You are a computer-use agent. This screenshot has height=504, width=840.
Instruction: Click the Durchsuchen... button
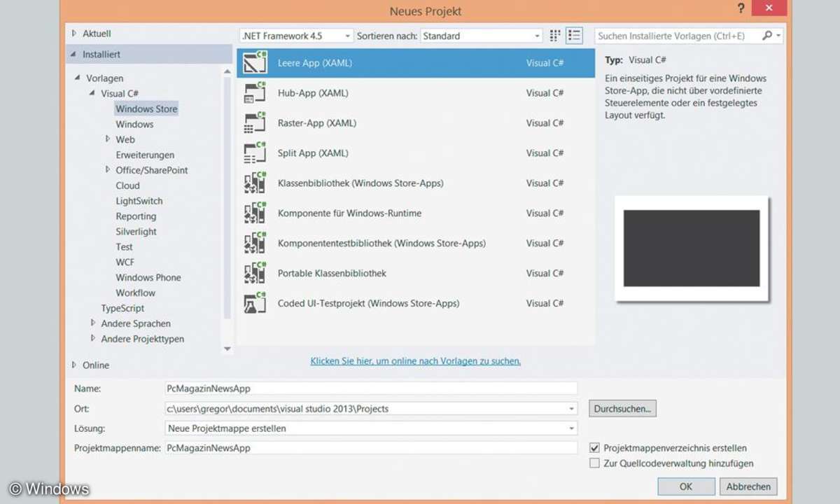coord(622,408)
